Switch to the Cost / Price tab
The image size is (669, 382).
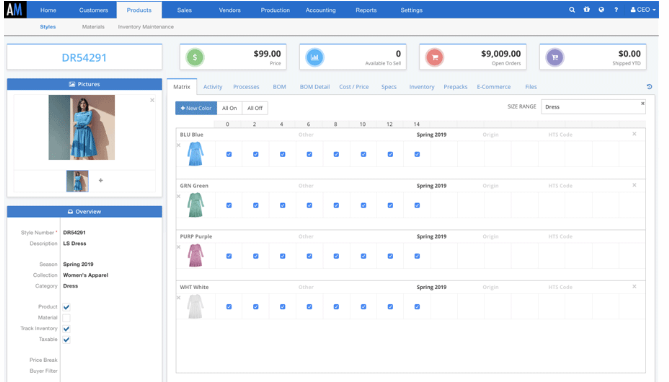coord(354,87)
